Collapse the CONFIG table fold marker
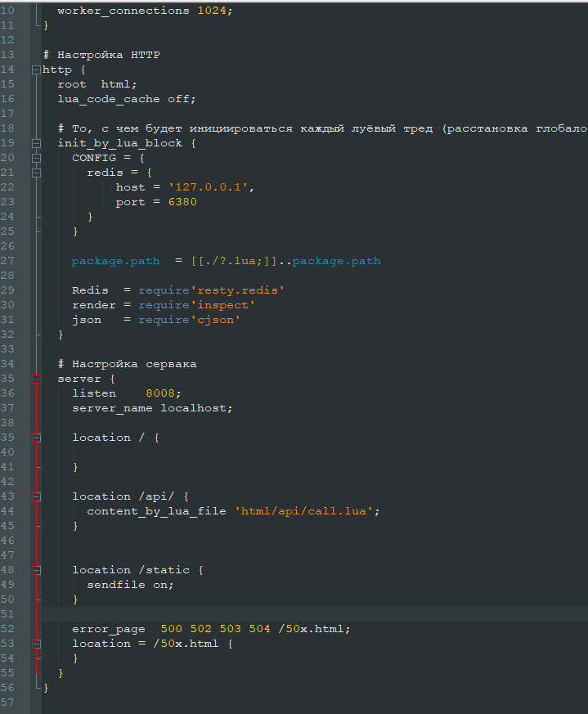 coord(37,158)
